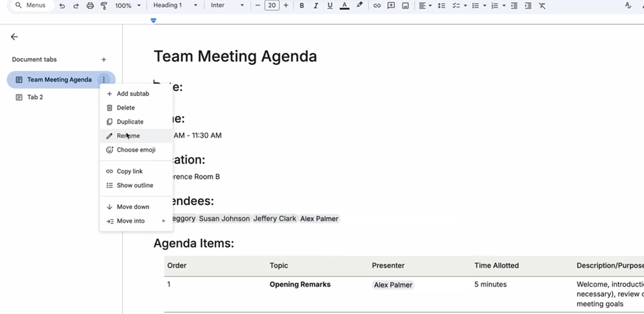Toggle italic formatting
644x314 pixels.
point(316,6)
